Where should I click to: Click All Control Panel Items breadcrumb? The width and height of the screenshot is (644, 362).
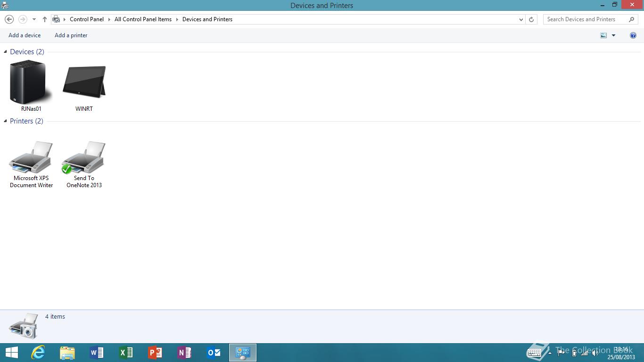(x=143, y=19)
